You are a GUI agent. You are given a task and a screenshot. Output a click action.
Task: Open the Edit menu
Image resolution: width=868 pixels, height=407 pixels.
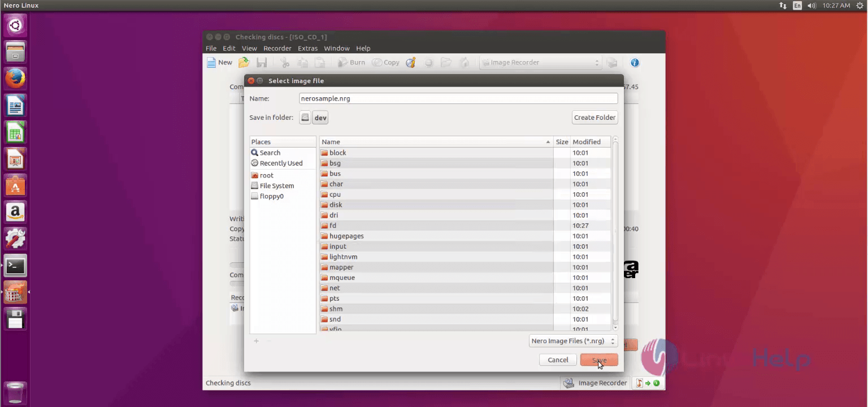[229, 49]
